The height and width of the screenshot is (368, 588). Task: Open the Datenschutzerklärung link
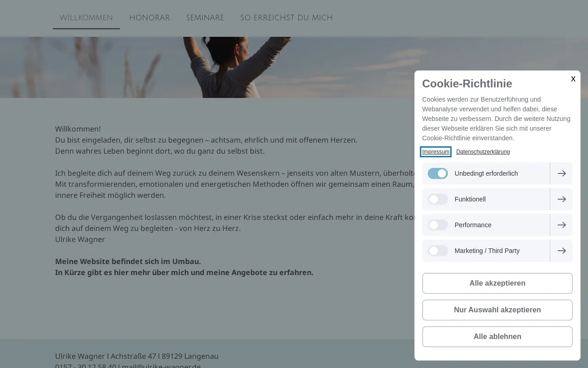pos(483,152)
